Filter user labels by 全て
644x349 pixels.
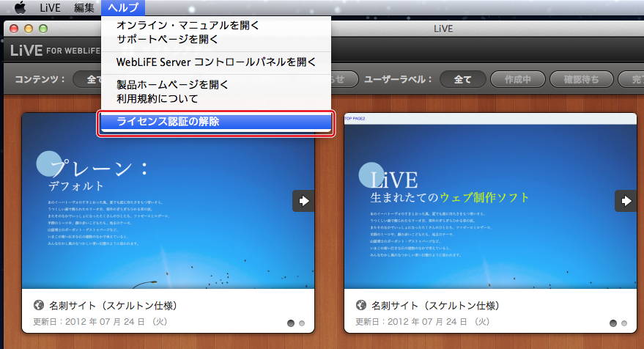click(x=463, y=79)
